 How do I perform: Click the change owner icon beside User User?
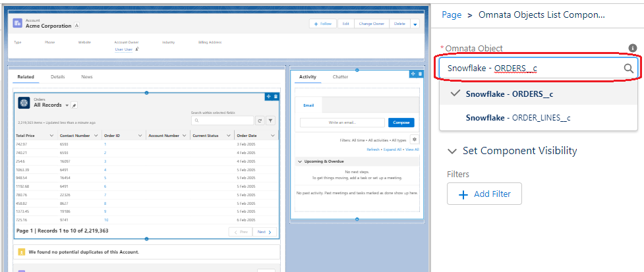click(x=137, y=49)
